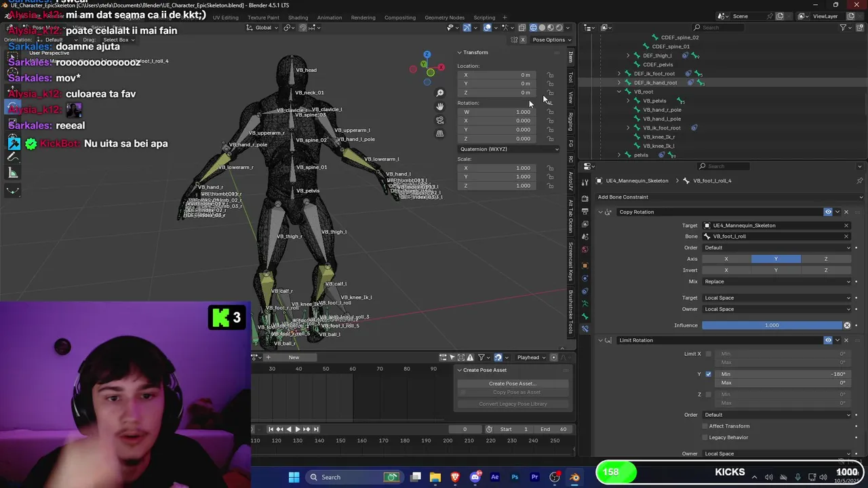Image resolution: width=868 pixels, height=488 pixels.
Task: Switch perspective/orthographic grid icon
Action: (x=440, y=134)
